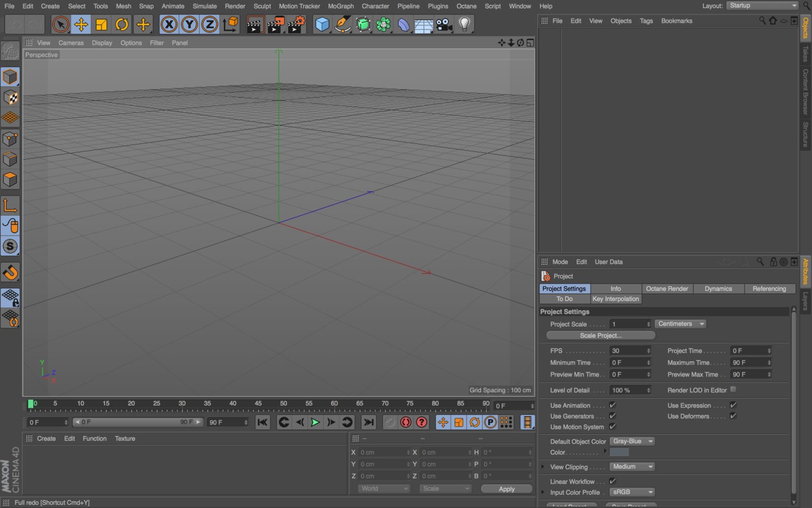
Task: Open the Centimeters units dropdown
Action: point(680,324)
